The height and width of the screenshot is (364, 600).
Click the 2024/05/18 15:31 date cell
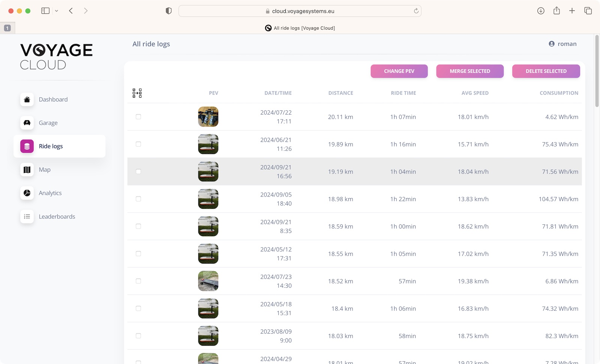[276, 309]
